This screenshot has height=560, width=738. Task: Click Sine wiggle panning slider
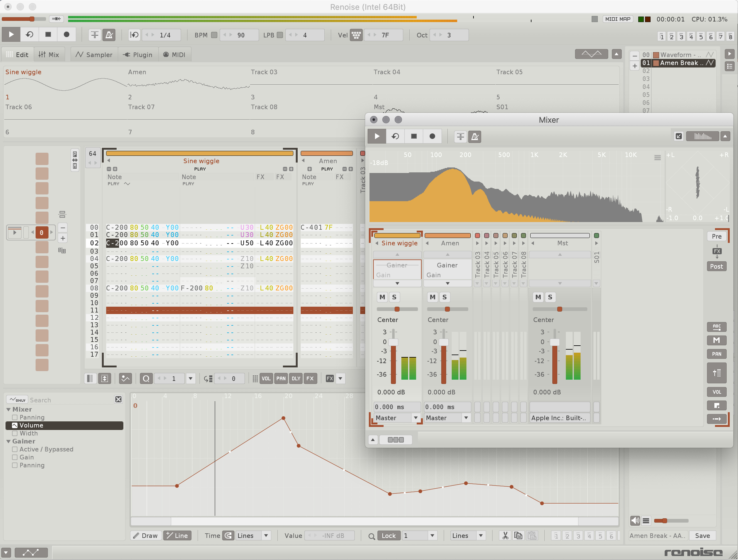(x=397, y=309)
